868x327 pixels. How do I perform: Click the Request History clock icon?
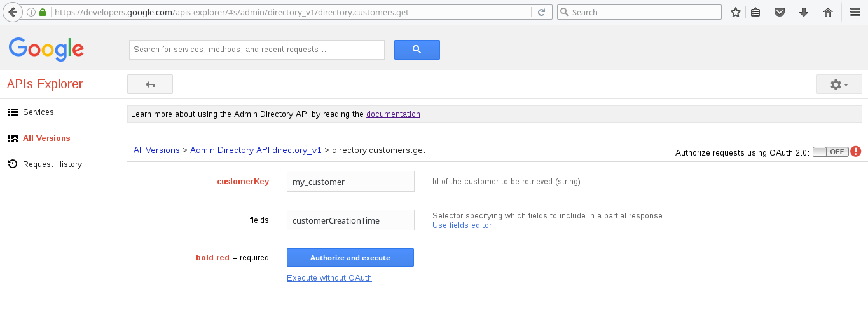pos(13,164)
